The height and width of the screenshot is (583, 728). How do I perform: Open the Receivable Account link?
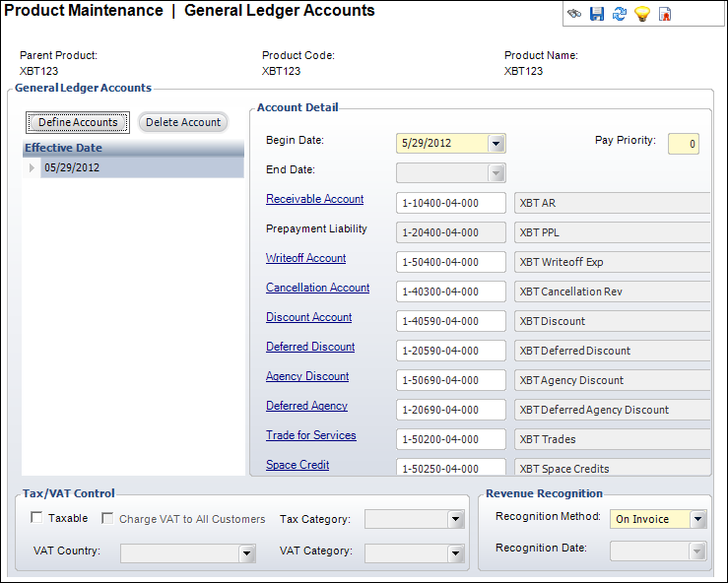click(314, 199)
